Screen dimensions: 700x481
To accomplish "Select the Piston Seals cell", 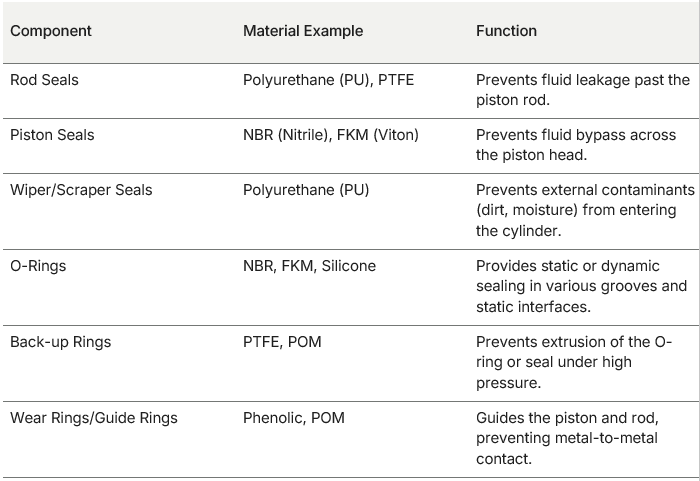I will point(52,135).
